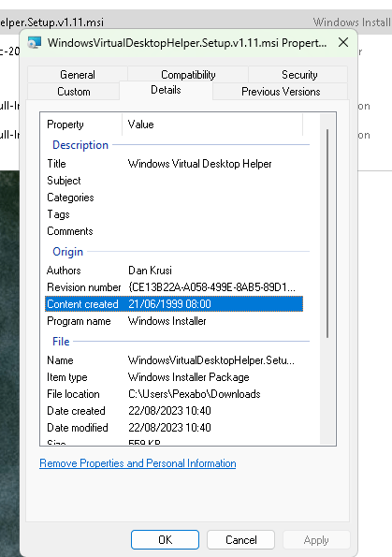Close the Properties dialog
This screenshot has height=557, width=392.
[343, 43]
